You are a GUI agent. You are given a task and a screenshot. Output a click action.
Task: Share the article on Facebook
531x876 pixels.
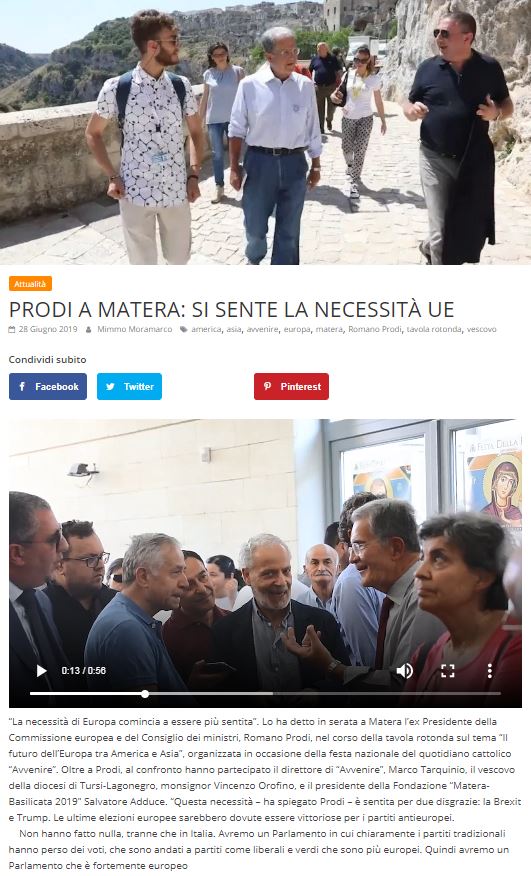click(48, 387)
